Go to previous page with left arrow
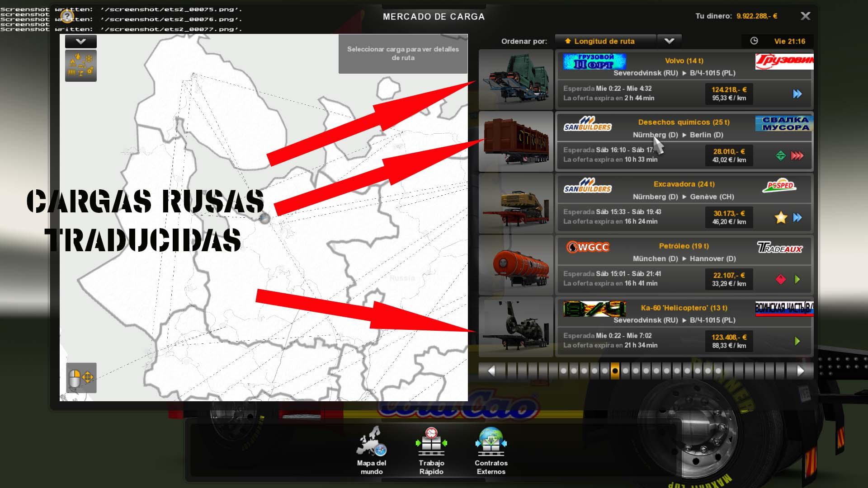 click(491, 371)
